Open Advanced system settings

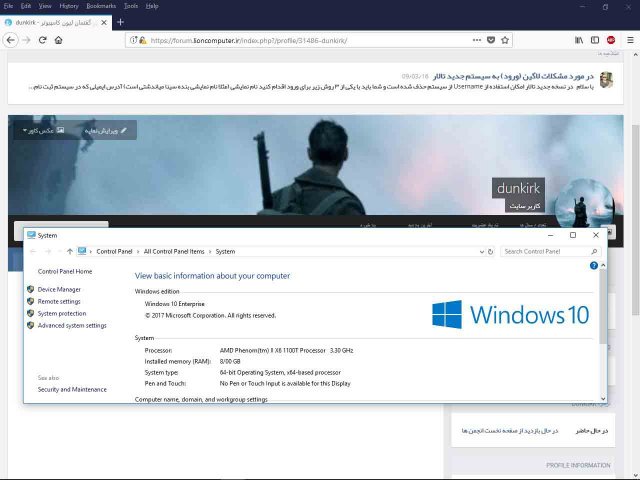pos(72,325)
